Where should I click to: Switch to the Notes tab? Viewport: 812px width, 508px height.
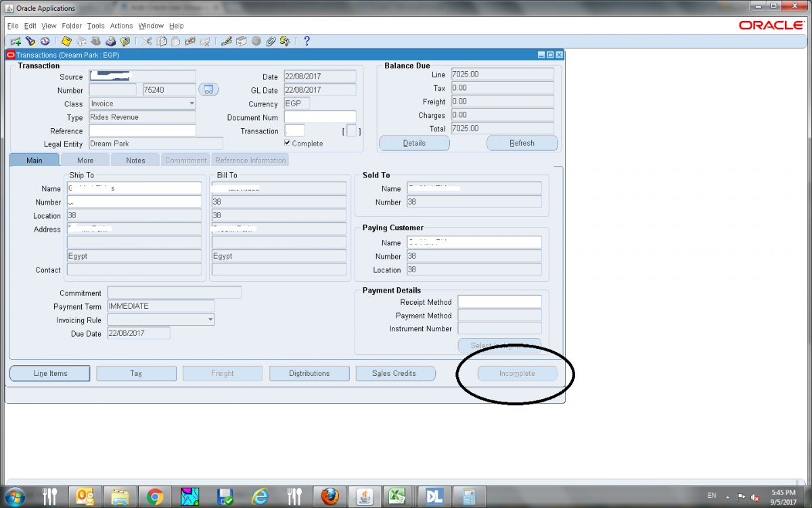pos(135,161)
